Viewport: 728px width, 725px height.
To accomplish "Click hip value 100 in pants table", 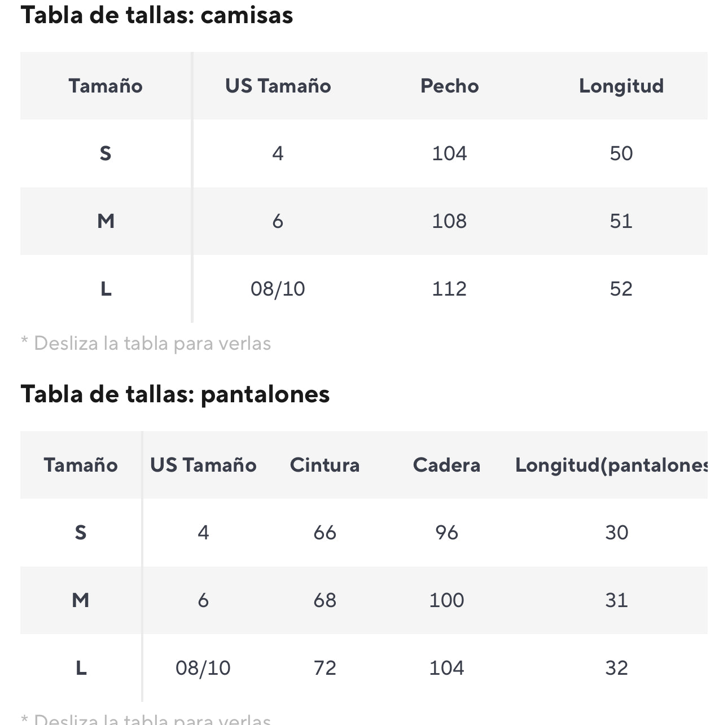I will 446,600.
